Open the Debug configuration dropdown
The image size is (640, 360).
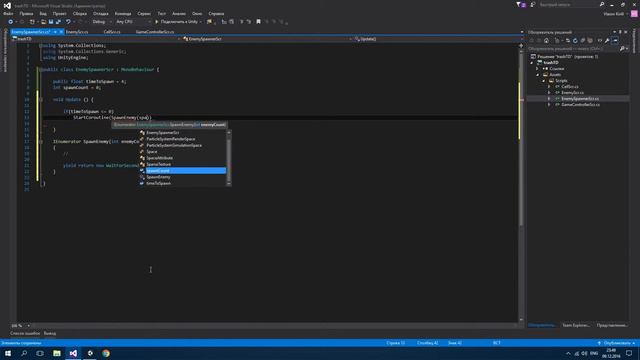click(101, 22)
